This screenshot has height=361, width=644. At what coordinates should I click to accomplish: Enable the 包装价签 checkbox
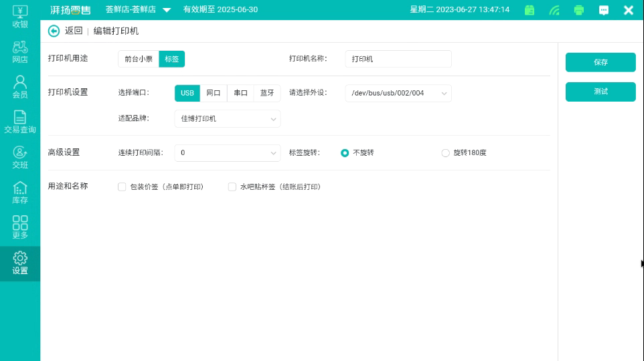point(122,187)
